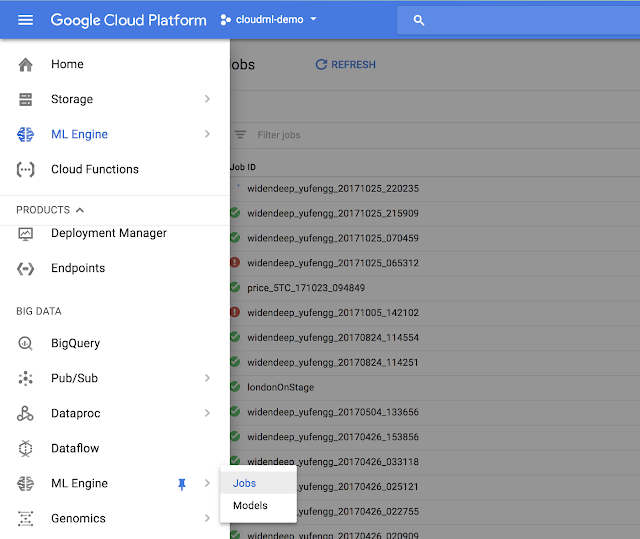
Task: Click the Genomics icon
Action: (25, 519)
